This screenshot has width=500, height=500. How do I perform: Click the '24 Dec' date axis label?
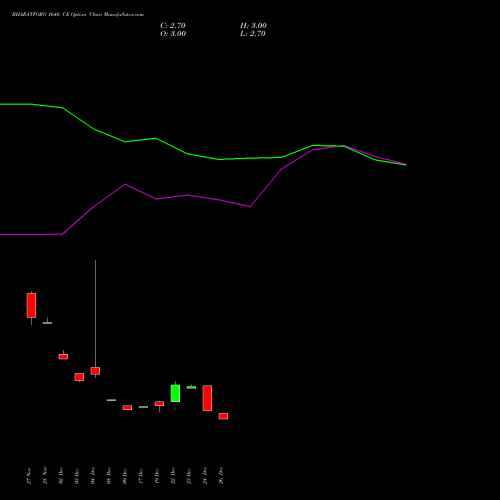[x=205, y=475]
